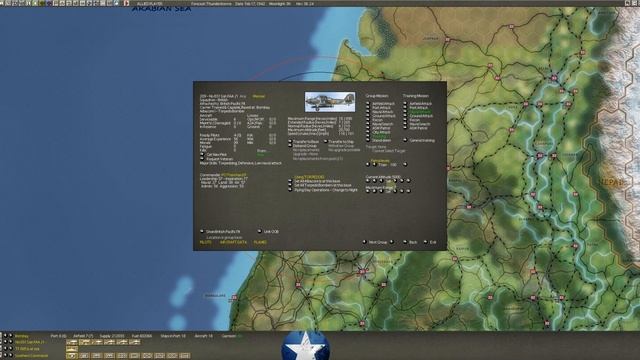Select the No.837 Sqn row label
The width and height of the screenshot is (640, 360).
tap(29, 342)
